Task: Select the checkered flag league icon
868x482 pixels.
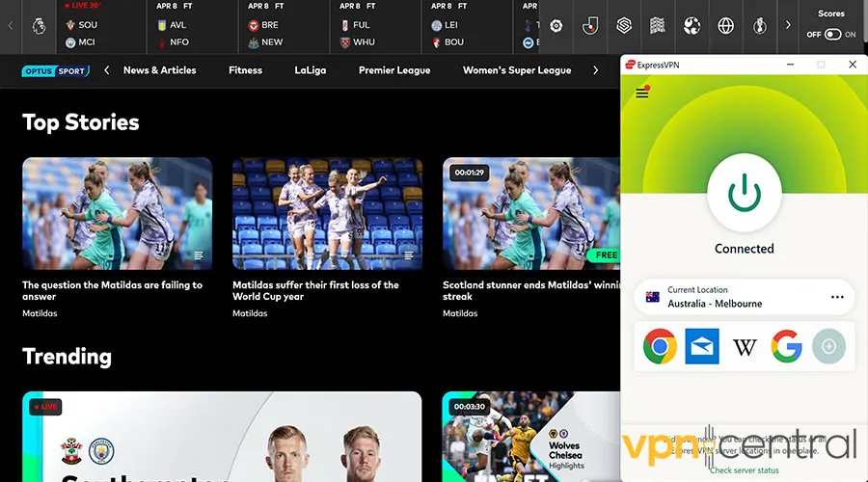Action: [658, 25]
